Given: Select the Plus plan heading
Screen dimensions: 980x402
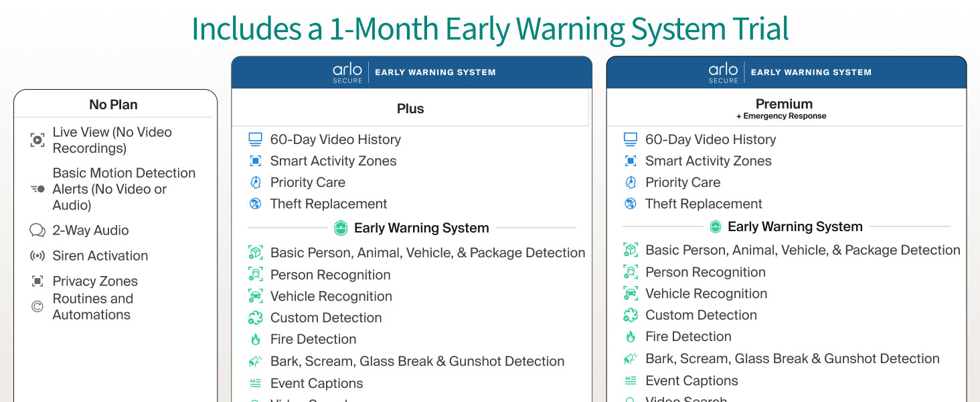Looking at the screenshot, I should click(x=410, y=109).
